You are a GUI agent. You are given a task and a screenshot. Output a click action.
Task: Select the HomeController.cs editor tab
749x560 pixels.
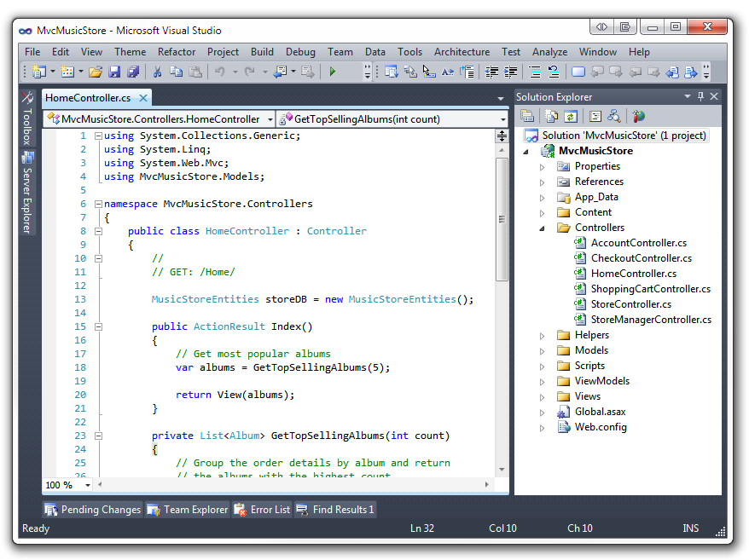pyautogui.click(x=88, y=98)
